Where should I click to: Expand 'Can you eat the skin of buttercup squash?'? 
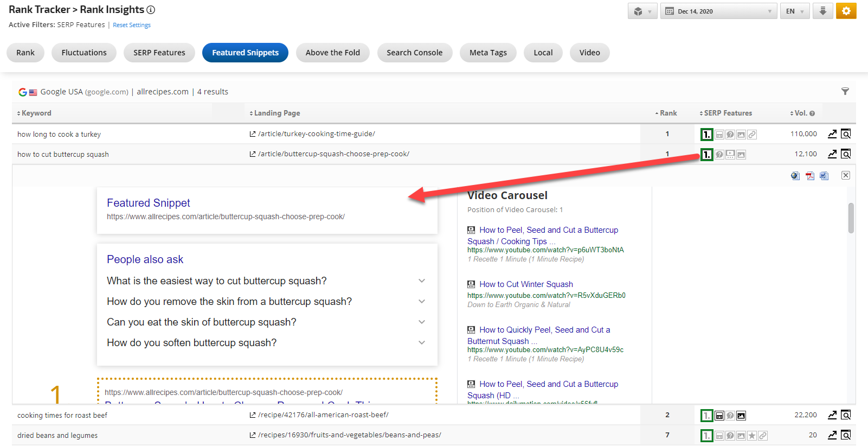[422, 322]
